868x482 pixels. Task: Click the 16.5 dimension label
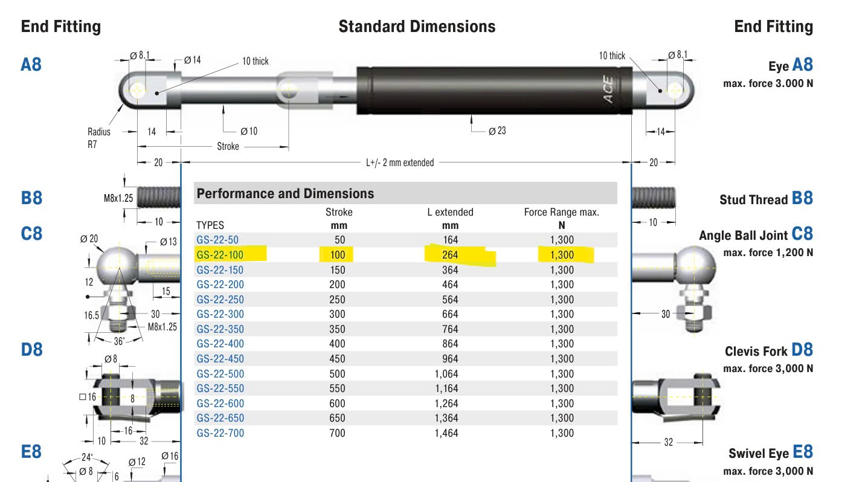click(x=92, y=315)
